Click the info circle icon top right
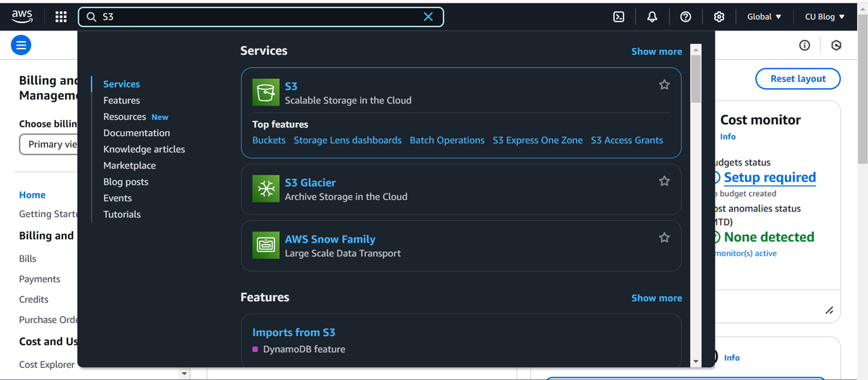Screen dimensions: 868x380 pos(804,46)
